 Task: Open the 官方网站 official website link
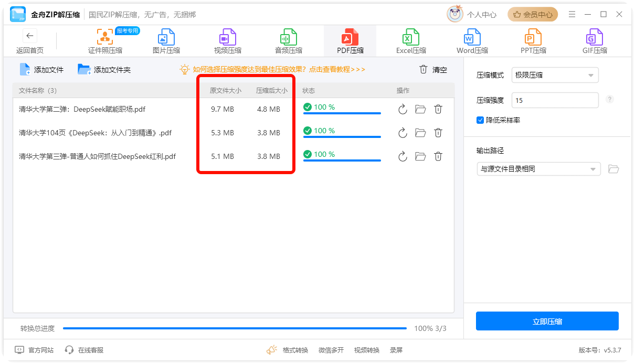34,350
